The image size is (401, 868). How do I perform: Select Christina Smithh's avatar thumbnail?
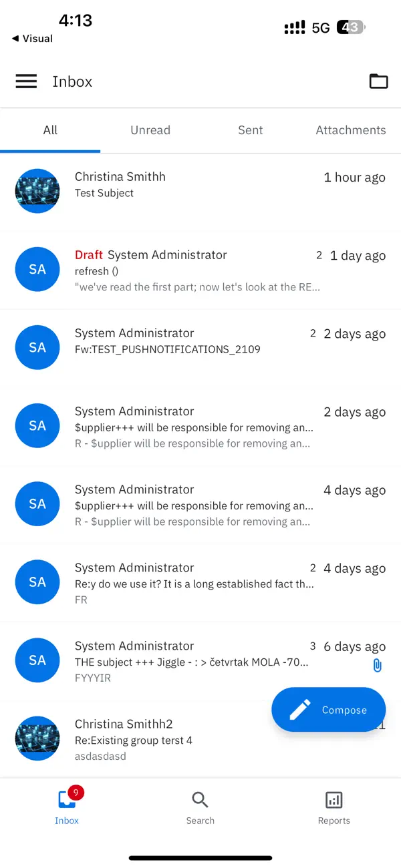click(x=37, y=191)
